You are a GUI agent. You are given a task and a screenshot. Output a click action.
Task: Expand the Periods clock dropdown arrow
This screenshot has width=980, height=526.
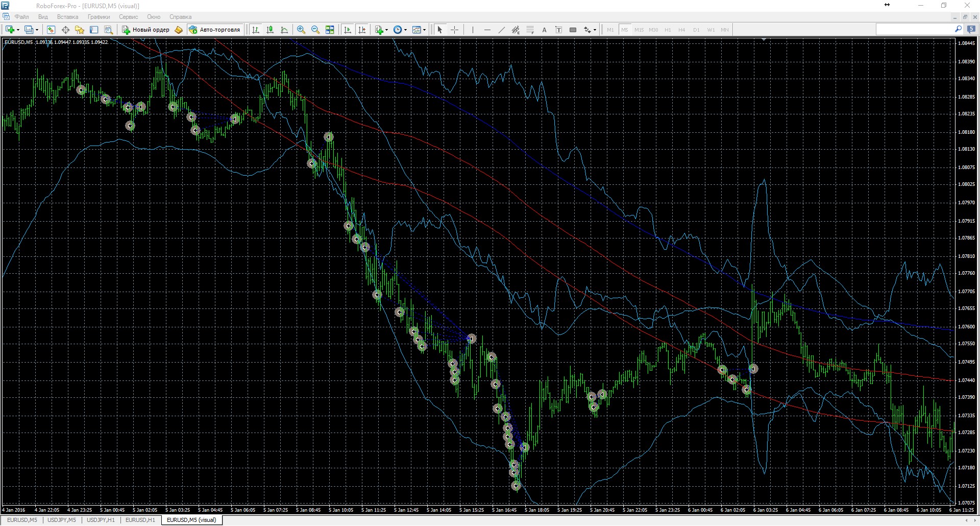[406, 30]
